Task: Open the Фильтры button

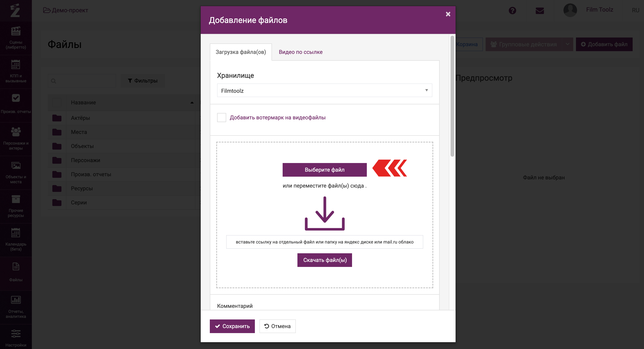Action: (143, 81)
